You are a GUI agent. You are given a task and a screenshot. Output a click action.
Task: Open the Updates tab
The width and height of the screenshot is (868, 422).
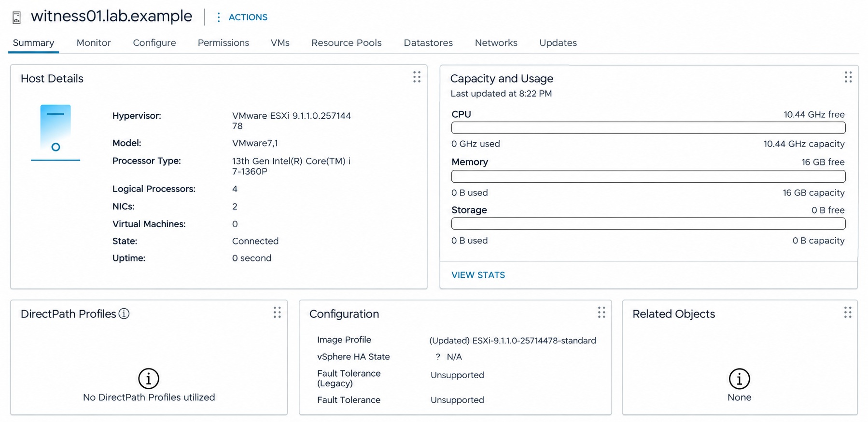click(x=558, y=43)
